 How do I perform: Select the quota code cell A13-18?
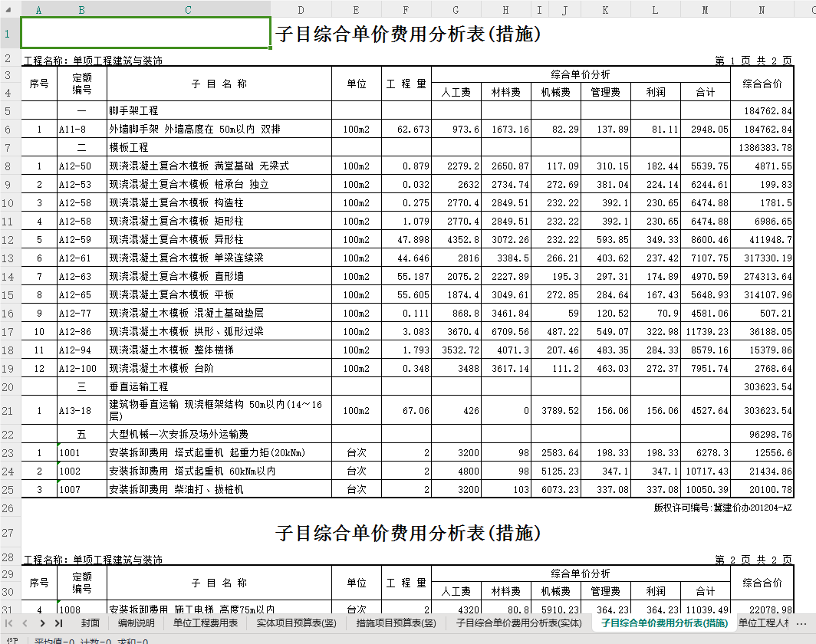coord(82,411)
